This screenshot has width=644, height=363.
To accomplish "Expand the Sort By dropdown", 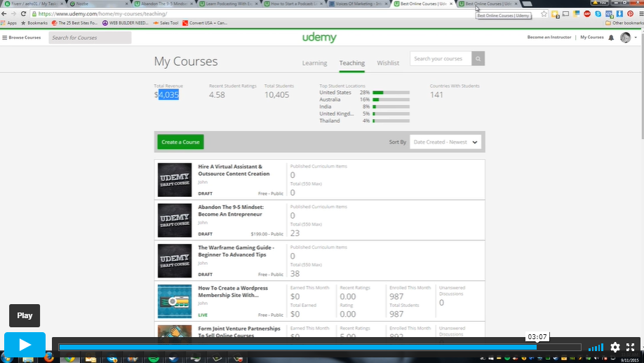I will [x=445, y=142].
